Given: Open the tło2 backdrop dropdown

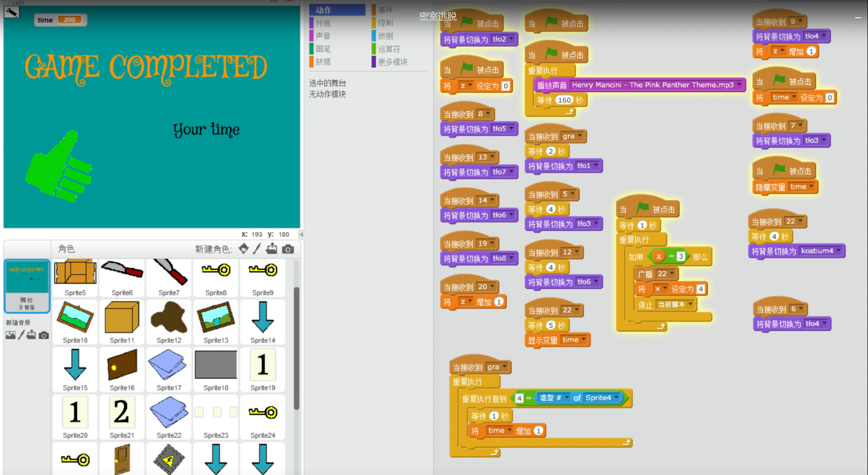Looking at the screenshot, I should [x=511, y=39].
